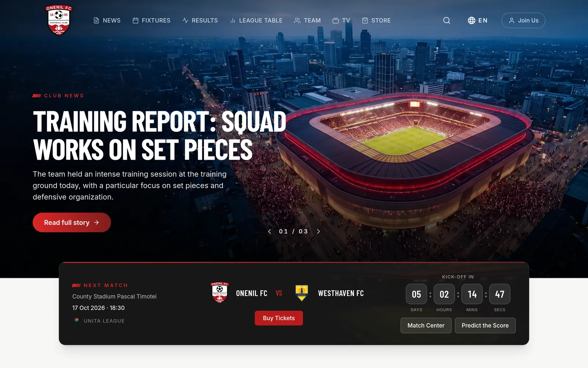Click the globe language icon
The width and height of the screenshot is (588, 368).
pyautogui.click(x=472, y=21)
